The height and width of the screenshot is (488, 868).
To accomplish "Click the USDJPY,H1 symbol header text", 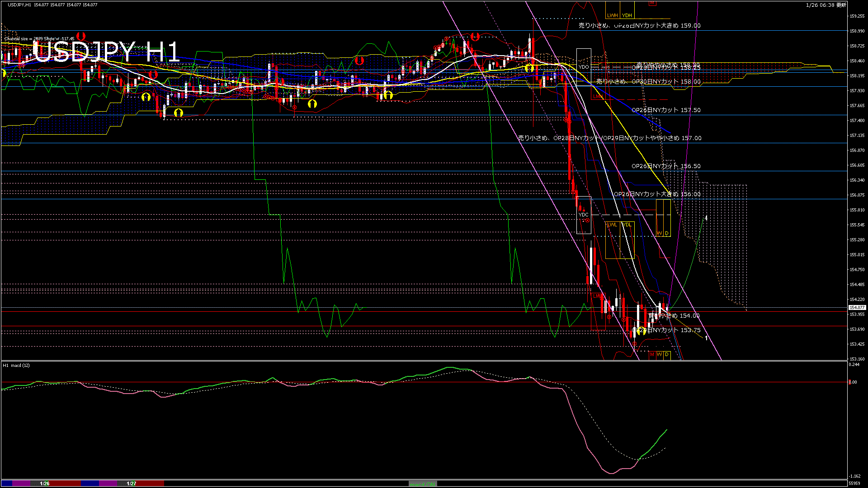I will pyautogui.click(x=19, y=5).
